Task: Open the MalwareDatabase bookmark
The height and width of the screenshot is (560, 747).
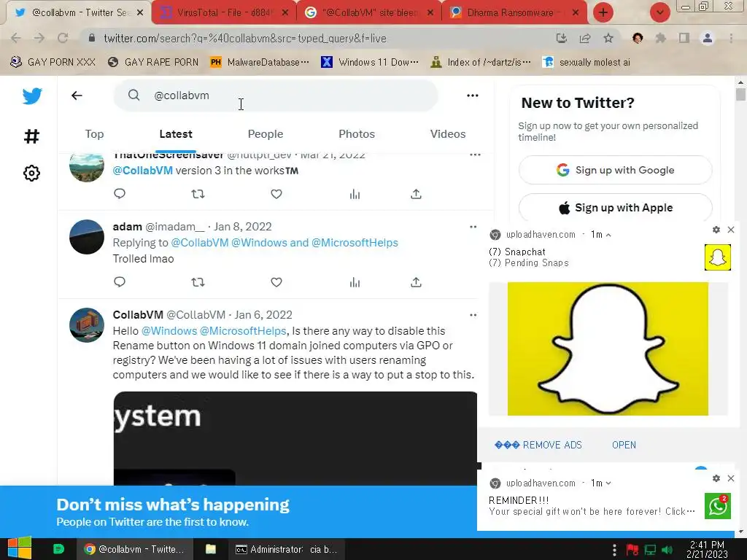Action: click(x=260, y=62)
